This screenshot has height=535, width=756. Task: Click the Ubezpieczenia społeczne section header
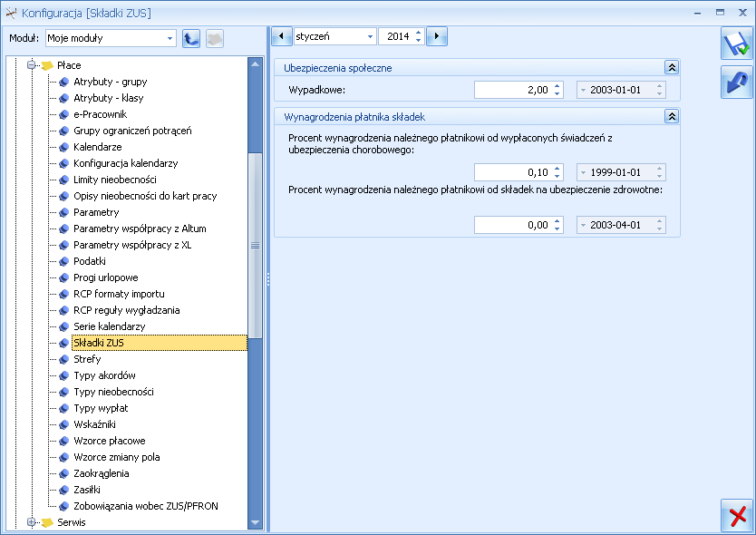[478, 68]
